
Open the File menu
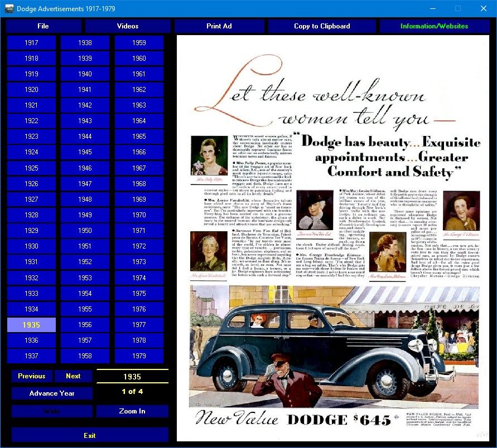pyautogui.click(x=43, y=26)
